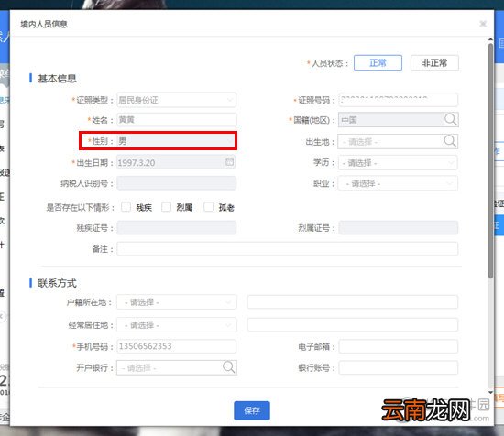Click the 联系方式 section heading
Image resolution: width=504 pixels, height=436 pixels.
[57, 283]
